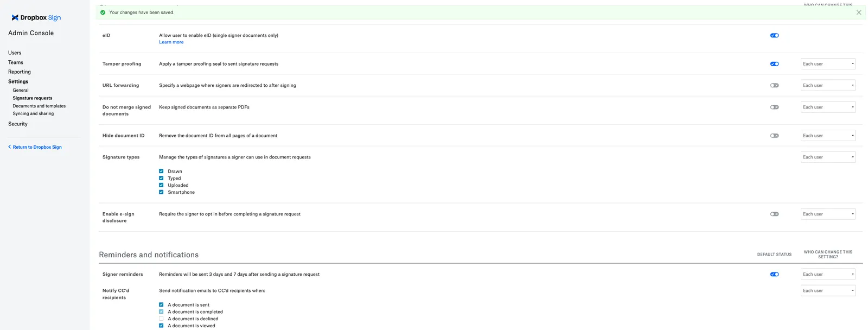Click the 'URL forwarding' setting label
The image size is (868, 330).
pyautogui.click(x=120, y=85)
